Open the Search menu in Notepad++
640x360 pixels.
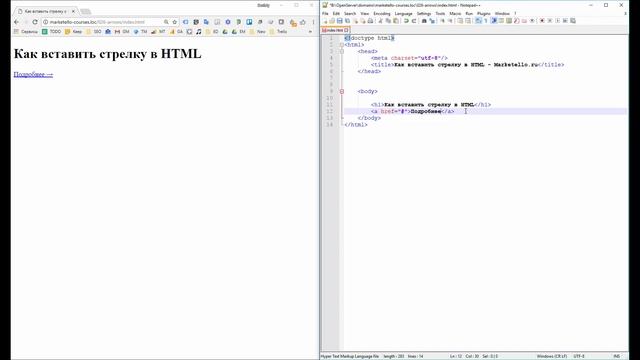click(350, 13)
